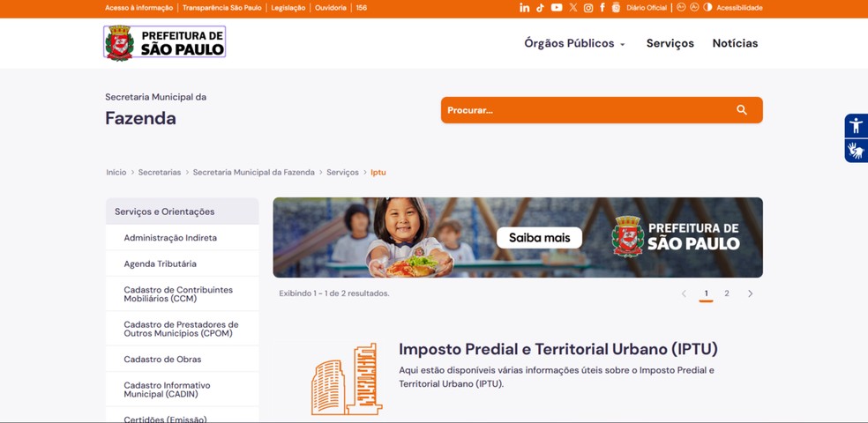This screenshot has height=423, width=868.
Task: Go to next results page arrow
Action: point(750,293)
